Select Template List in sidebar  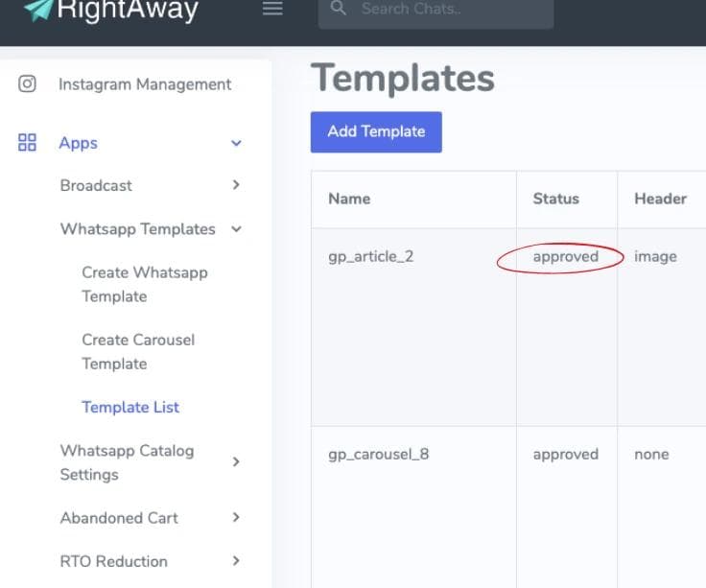coord(130,407)
